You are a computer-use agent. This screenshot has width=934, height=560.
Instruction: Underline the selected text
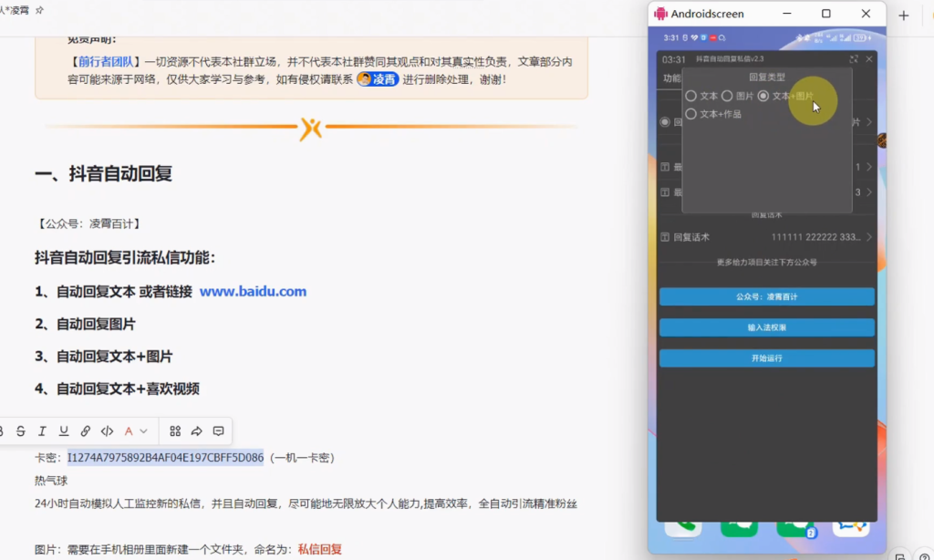[63, 431]
